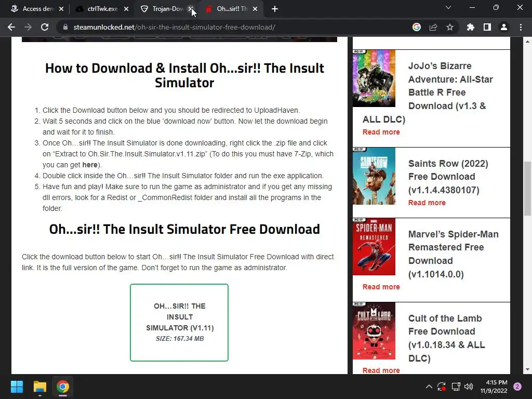
Task: Open the Chrome profile icon
Action: click(504, 27)
